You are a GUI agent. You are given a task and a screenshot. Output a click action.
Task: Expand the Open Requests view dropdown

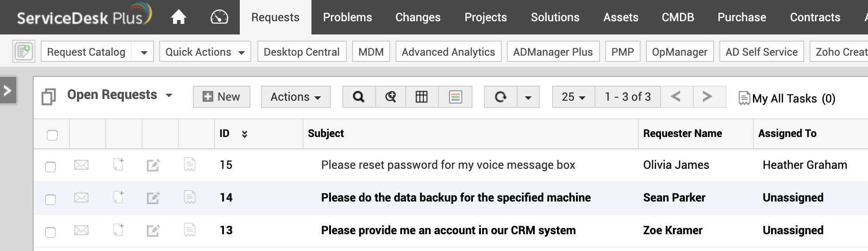(x=169, y=95)
